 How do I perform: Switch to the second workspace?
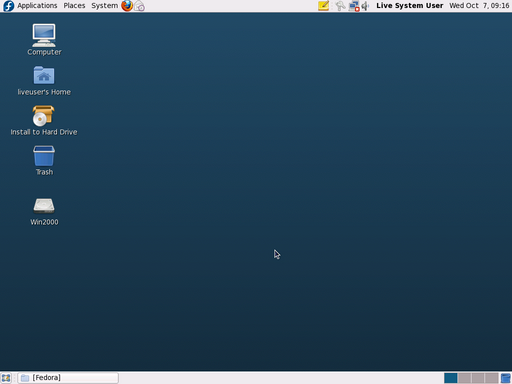464,378
